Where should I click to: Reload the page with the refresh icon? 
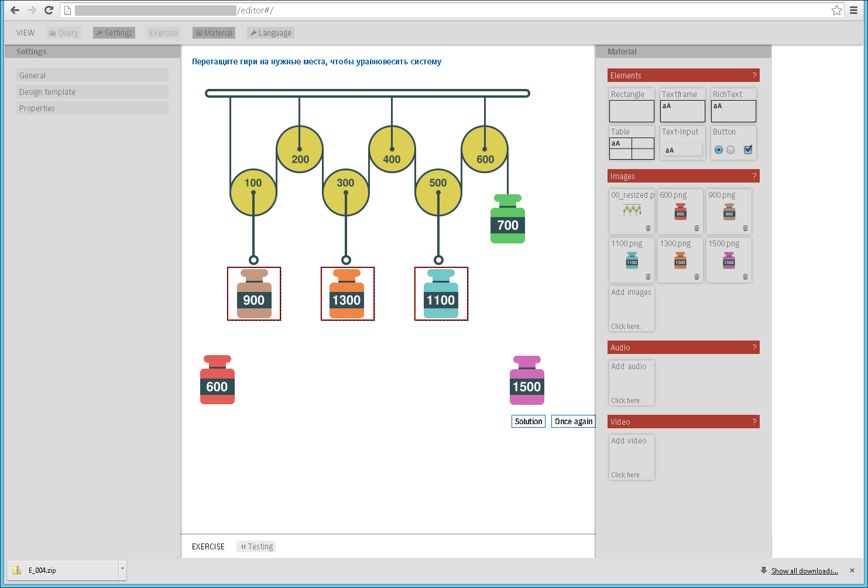tap(49, 10)
